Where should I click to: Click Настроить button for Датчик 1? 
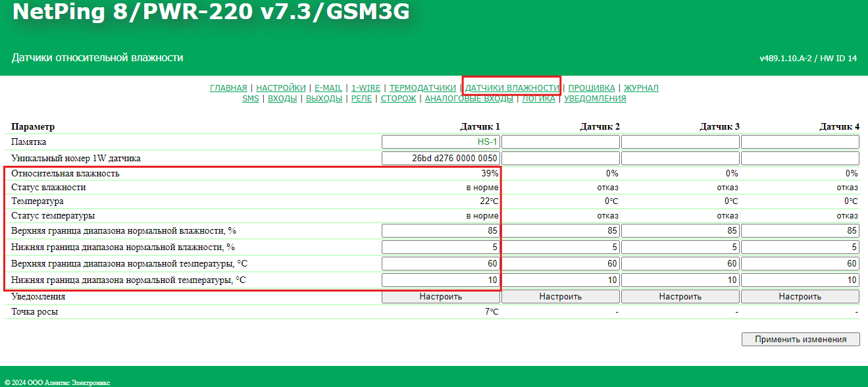(441, 297)
